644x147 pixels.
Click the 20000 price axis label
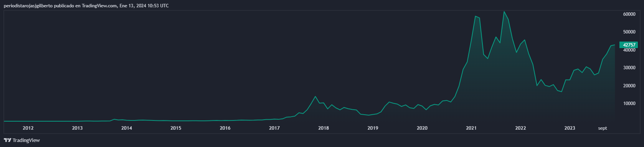click(629, 86)
